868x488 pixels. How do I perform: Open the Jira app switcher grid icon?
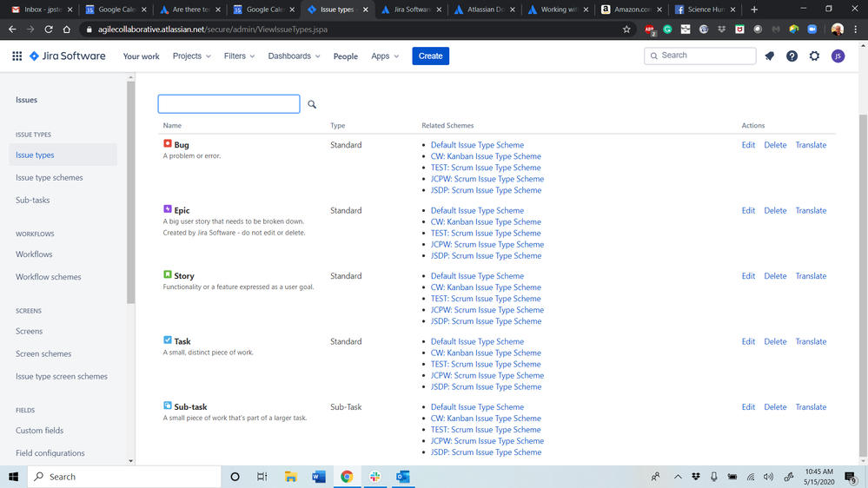(x=17, y=56)
